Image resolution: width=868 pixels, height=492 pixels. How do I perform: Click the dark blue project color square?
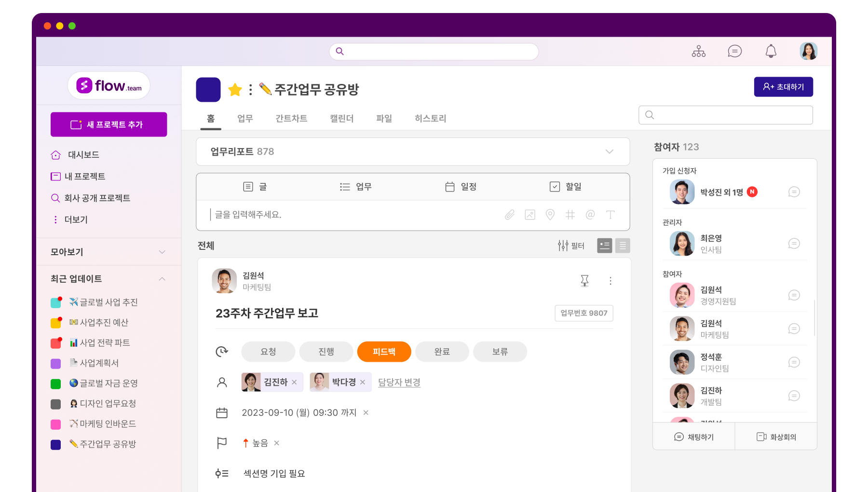208,90
